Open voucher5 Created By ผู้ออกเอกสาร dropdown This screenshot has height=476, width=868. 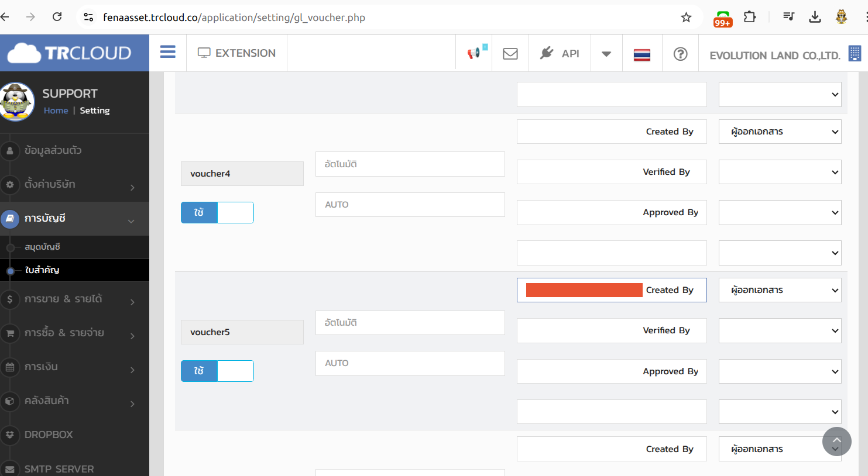[x=780, y=290]
